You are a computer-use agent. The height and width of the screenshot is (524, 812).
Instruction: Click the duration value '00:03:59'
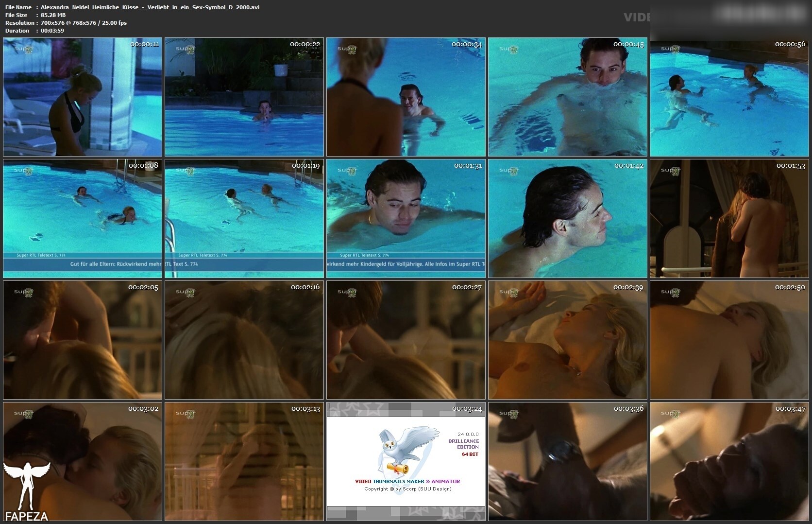click(52, 31)
